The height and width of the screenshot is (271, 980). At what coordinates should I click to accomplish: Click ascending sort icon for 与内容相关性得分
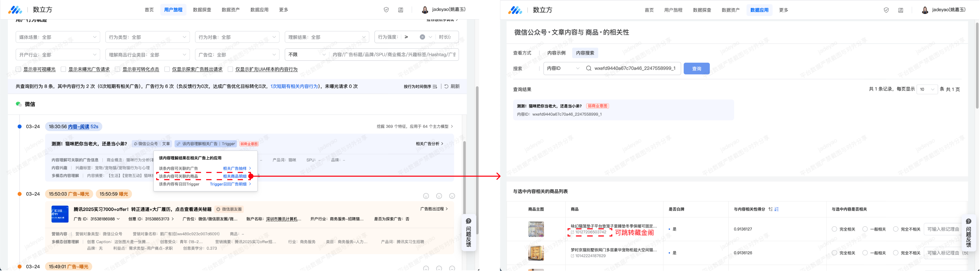pos(770,209)
